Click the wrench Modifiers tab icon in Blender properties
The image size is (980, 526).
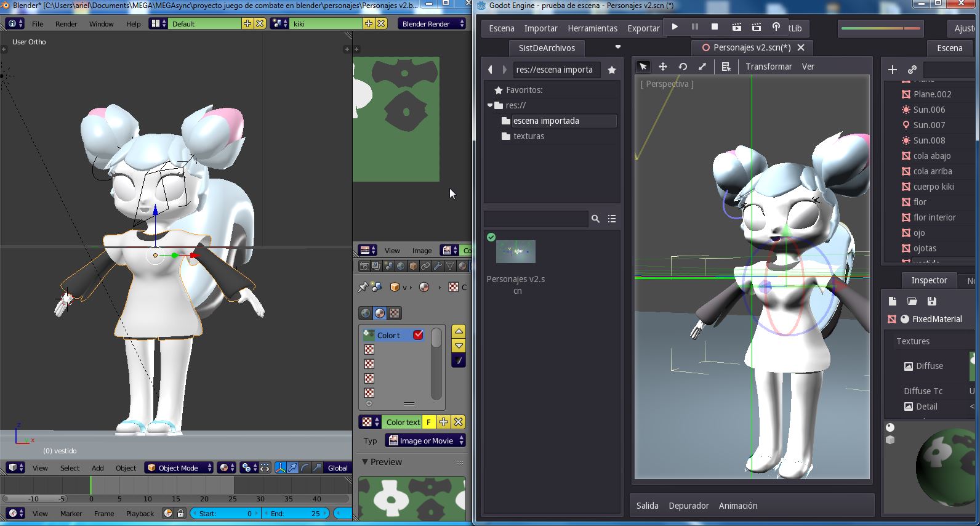[438, 266]
